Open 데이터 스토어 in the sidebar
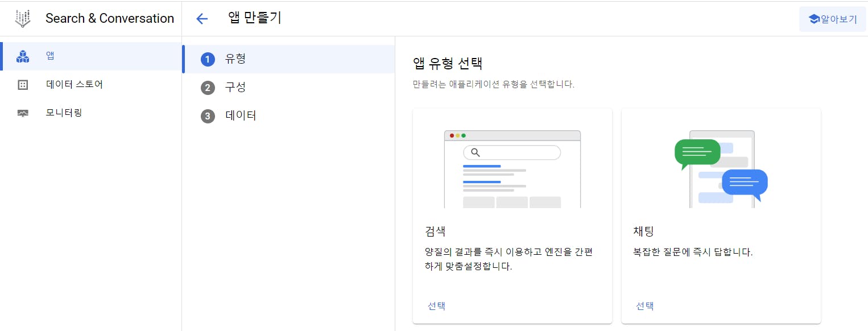The image size is (868, 331). (x=91, y=85)
